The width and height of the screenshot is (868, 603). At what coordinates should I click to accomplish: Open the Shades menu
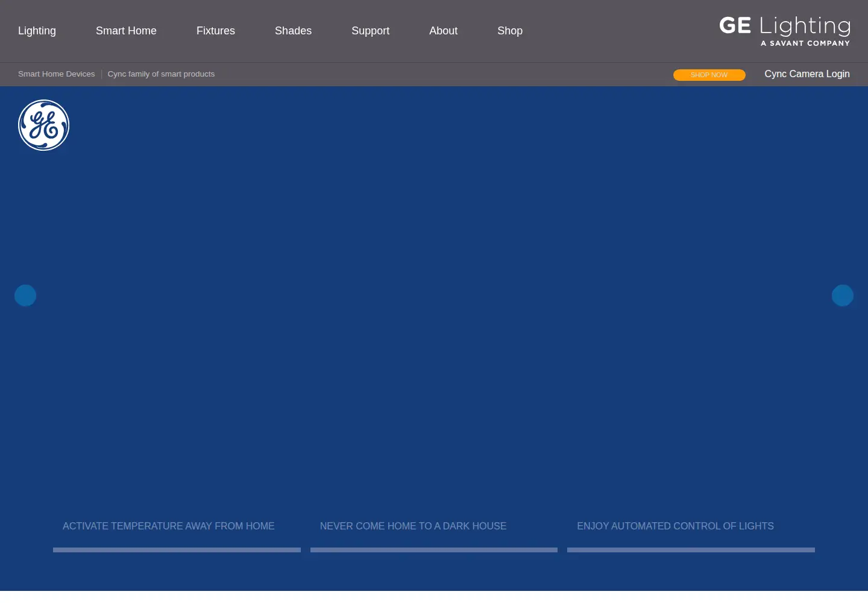[293, 31]
